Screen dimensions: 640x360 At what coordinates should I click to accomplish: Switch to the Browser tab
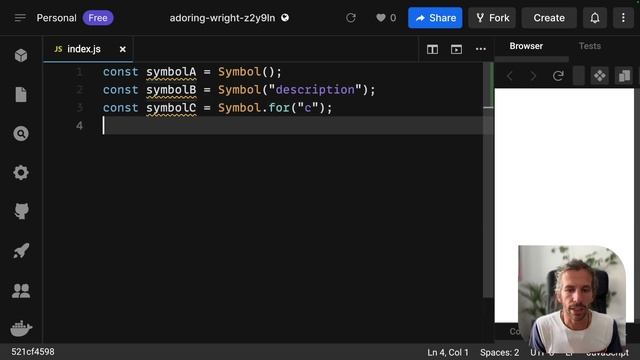(526, 46)
